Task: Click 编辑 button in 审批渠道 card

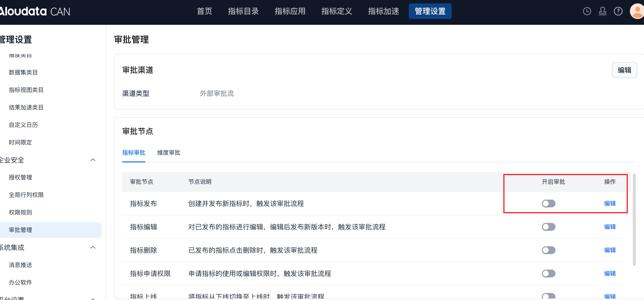Action: [x=624, y=70]
